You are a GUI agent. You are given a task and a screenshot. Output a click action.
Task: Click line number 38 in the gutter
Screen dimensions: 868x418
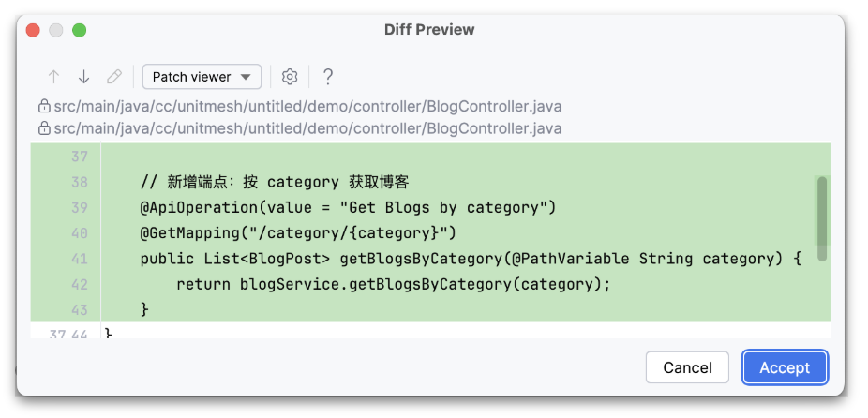click(79, 182)
